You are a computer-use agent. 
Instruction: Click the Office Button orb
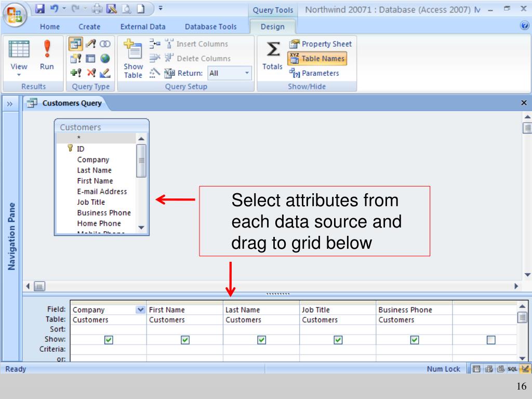(x=15, y=15)
